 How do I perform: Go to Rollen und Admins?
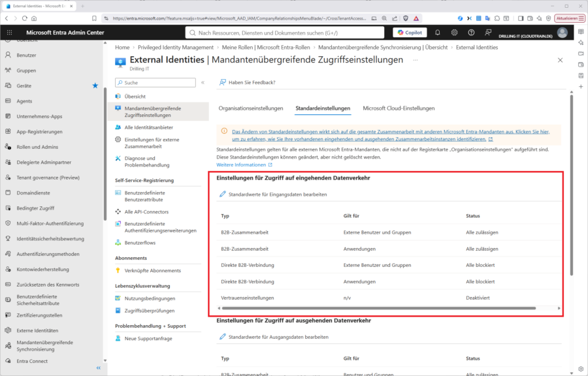(x=37, y=147)
